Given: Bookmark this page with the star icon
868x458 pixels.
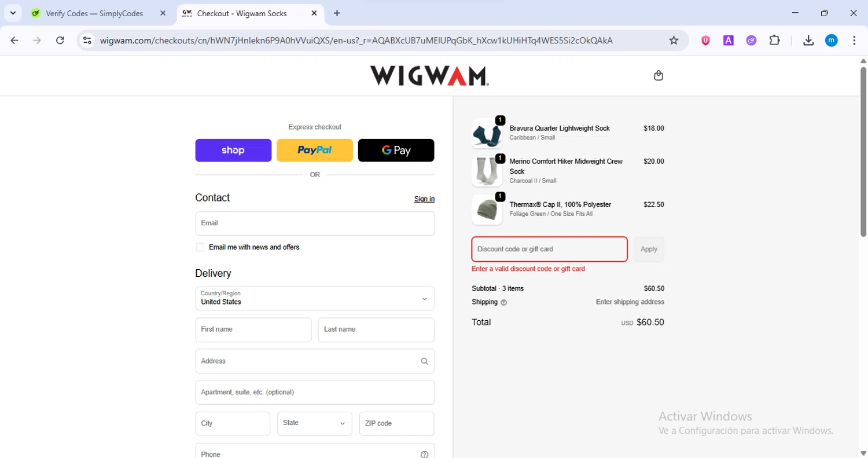Looking at the screenshot, I should [x=674, y=41].
